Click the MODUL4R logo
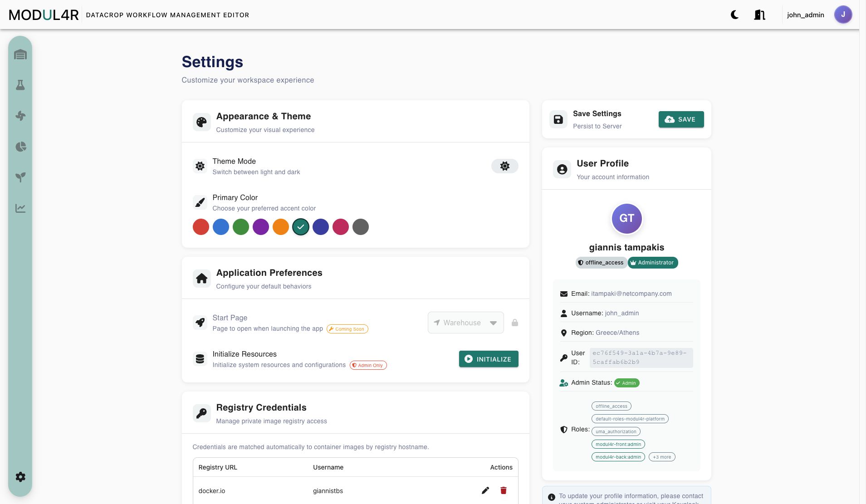The width and height of the screenshot is (866, 504). point(44,15)
